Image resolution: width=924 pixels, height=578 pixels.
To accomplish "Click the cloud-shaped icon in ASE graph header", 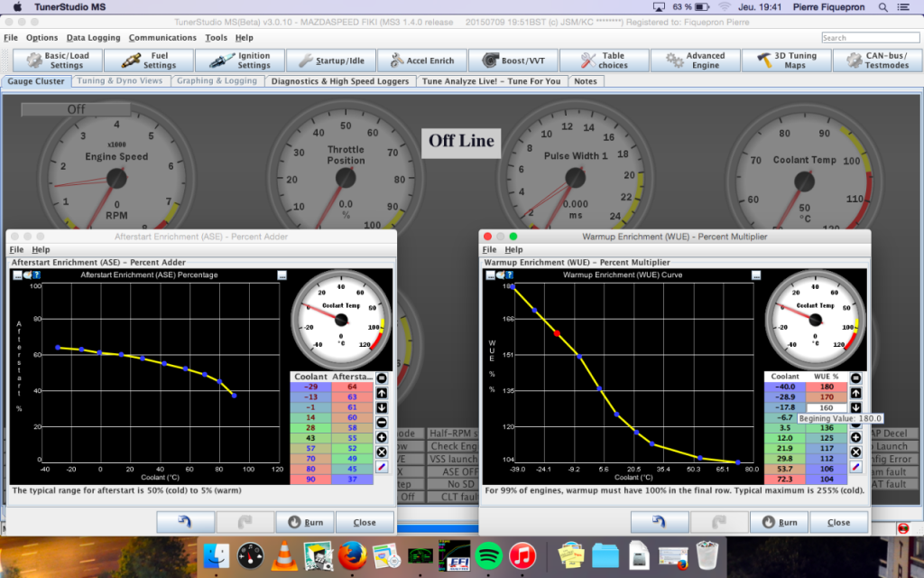I will (27, 275).
